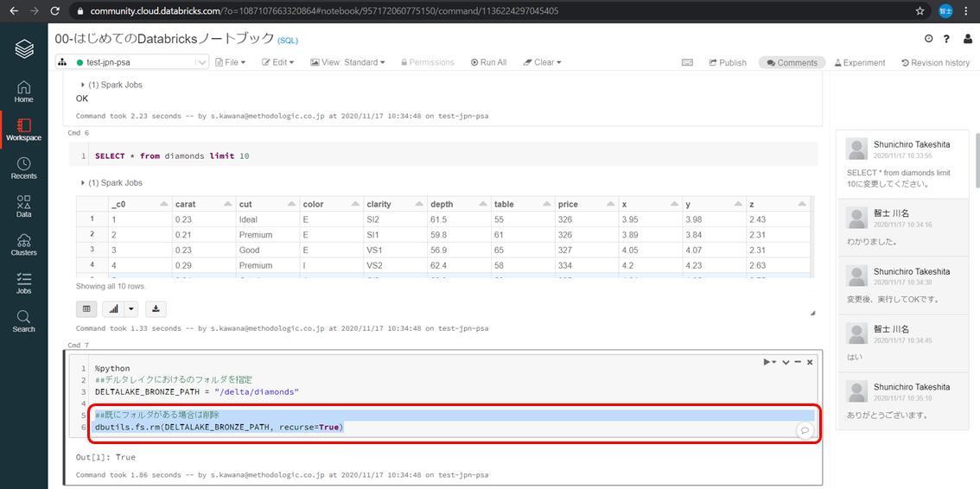Click the notebook title text

pos(165,39)
